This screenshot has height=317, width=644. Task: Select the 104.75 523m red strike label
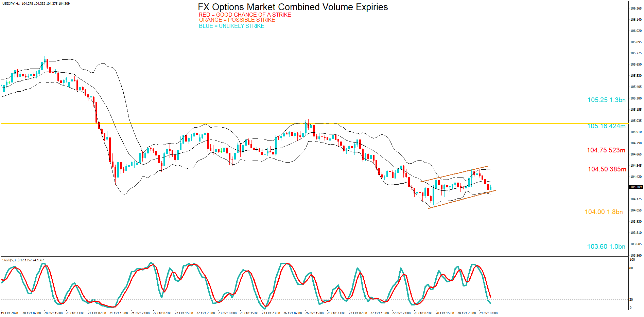[606, 150]
